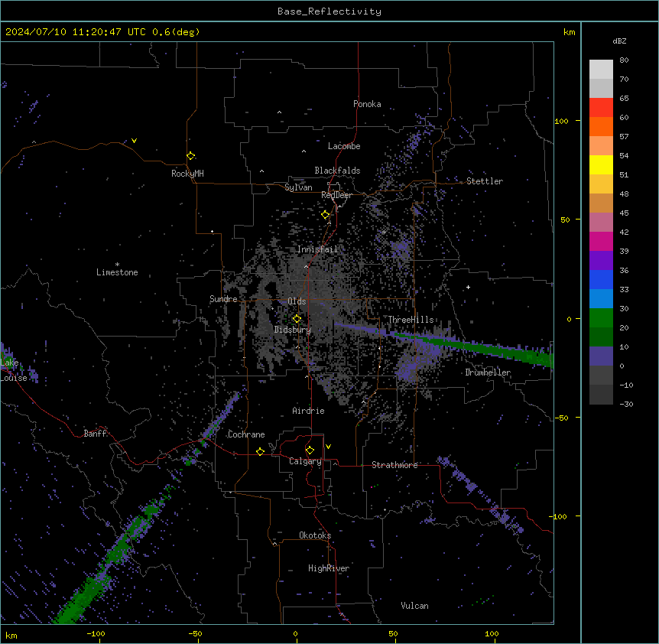
Task: Click the Lacombe city label
Action: click(344, 146)
